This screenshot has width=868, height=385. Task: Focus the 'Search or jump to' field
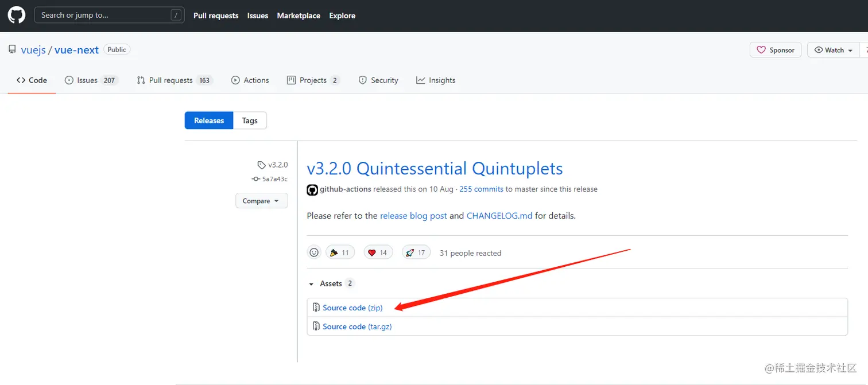[x=110, y=15]
